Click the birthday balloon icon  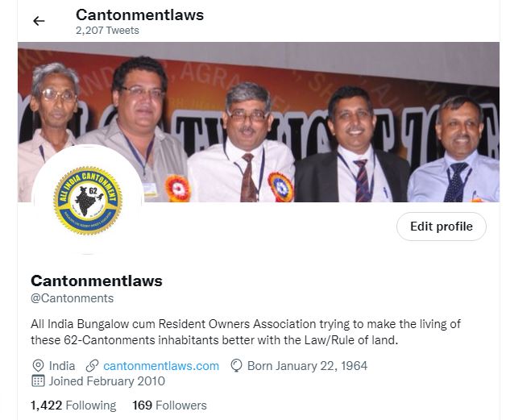coord(237,366)
